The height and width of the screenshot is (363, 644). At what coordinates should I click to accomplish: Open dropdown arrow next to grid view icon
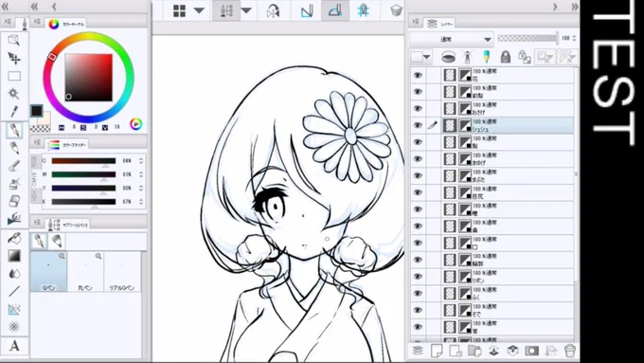(199, 10)
